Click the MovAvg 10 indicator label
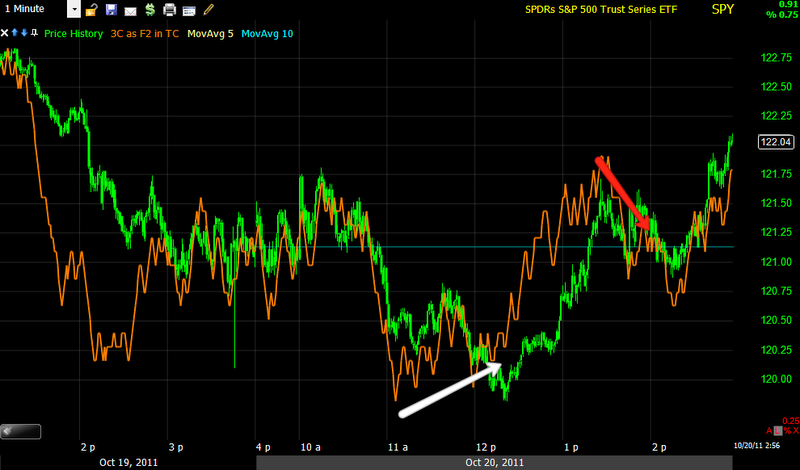Screen dimensions: 800x470 (267, 34)
